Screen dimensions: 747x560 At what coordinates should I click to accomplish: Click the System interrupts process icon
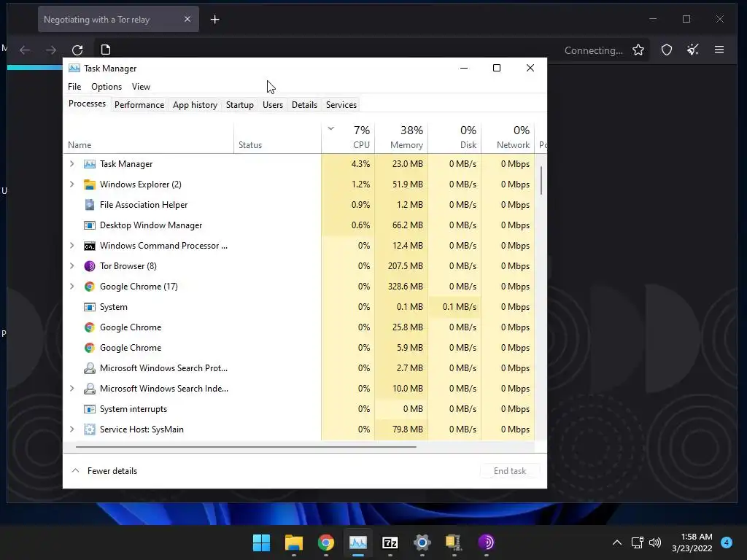point(90,409)
